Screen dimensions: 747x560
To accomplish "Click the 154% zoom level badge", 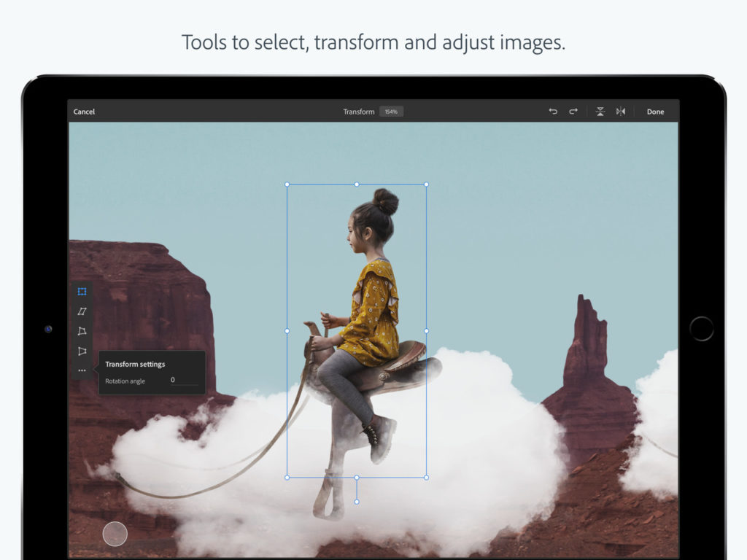I will (x=391, y=111).
